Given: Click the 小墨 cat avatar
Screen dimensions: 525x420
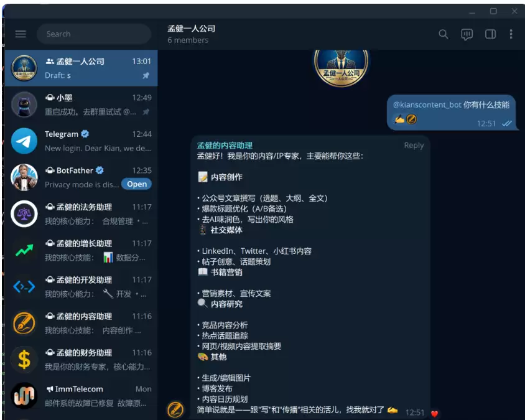Looking at the screenshot, I should [x=24, y=105].
